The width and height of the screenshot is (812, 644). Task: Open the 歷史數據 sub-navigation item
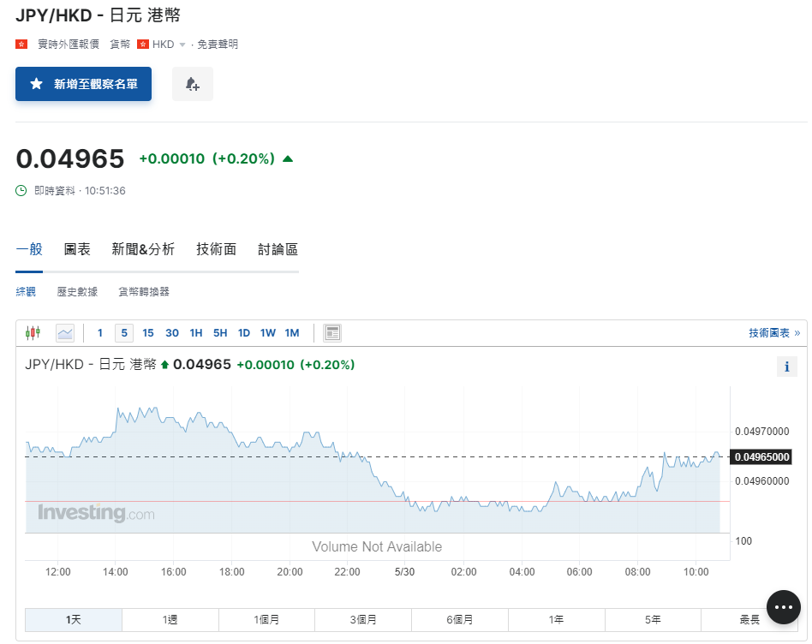coord(77,292)
